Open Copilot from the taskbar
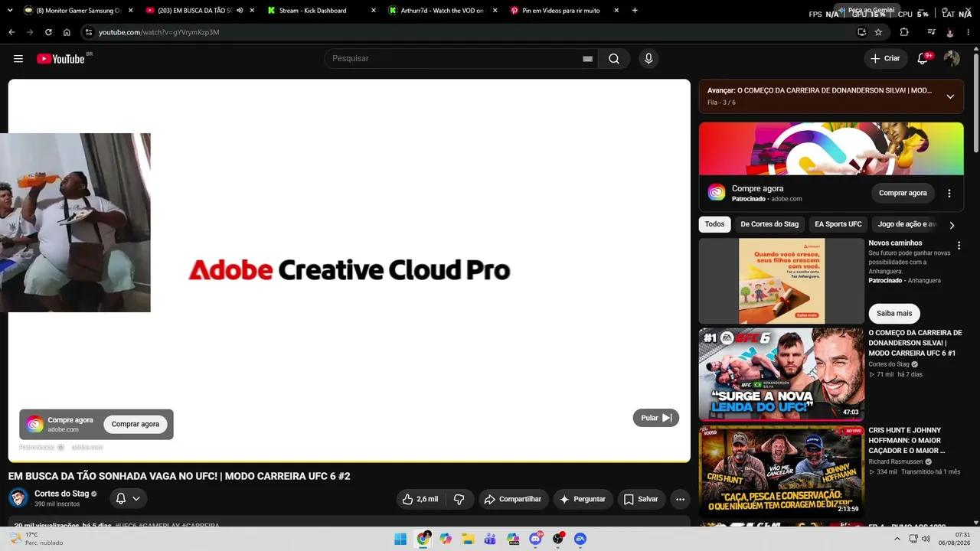Image resolution: width=980 pixels, height=551 pixels. tap(446, 539)
